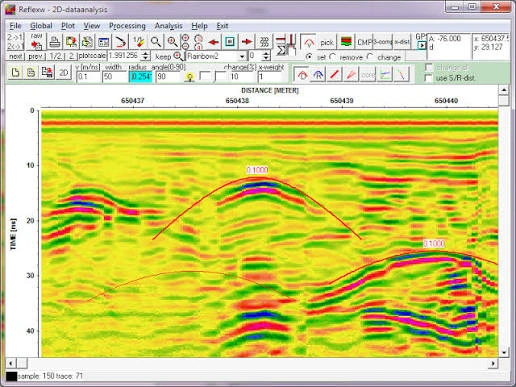The height and width of the screenshot is (387, 516).
Task: Click the new file icon in the lower toolbar
Action: tap(15, 73)
